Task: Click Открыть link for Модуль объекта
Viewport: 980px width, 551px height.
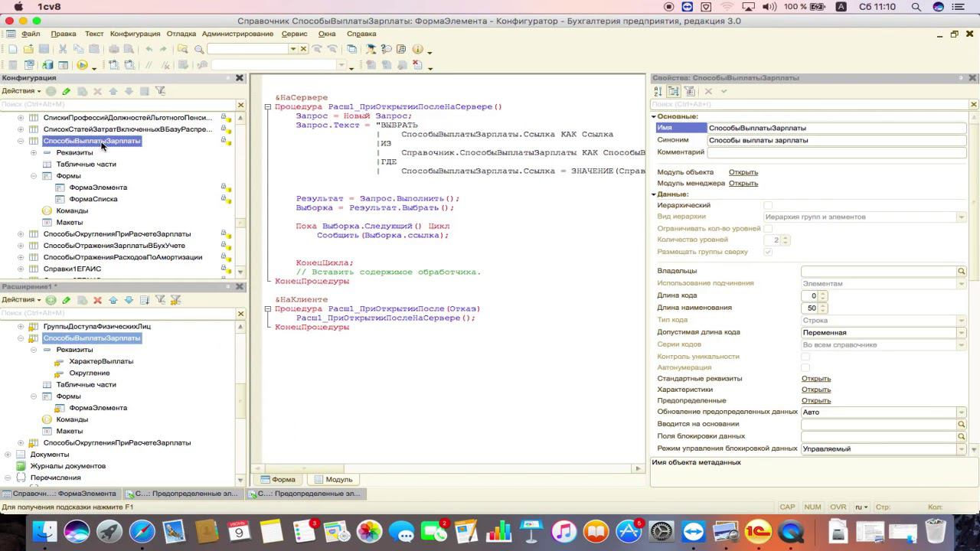Action: click(743, 172)
